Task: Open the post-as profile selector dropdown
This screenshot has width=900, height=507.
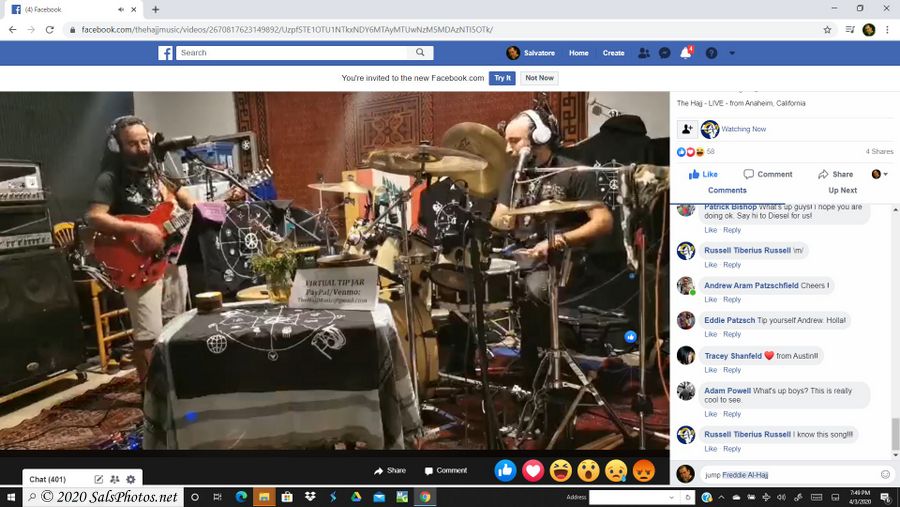Action: (880, 174)
